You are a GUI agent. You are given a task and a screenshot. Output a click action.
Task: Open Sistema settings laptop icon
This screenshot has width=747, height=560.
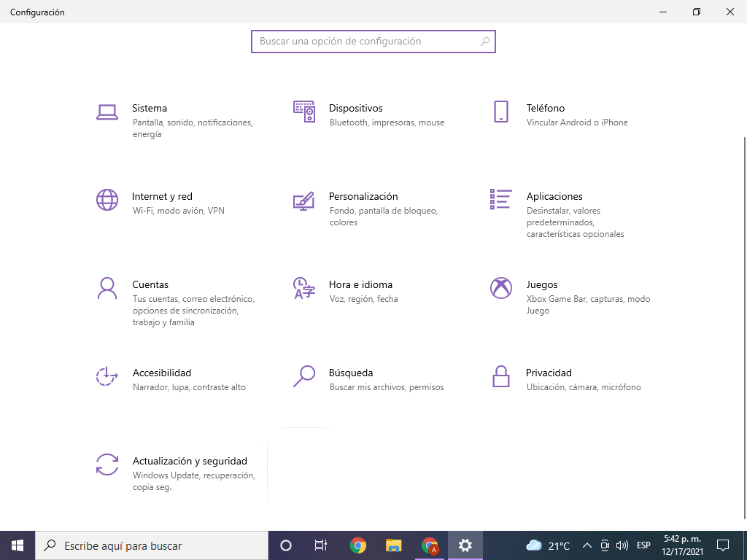[x=107, y=112]
